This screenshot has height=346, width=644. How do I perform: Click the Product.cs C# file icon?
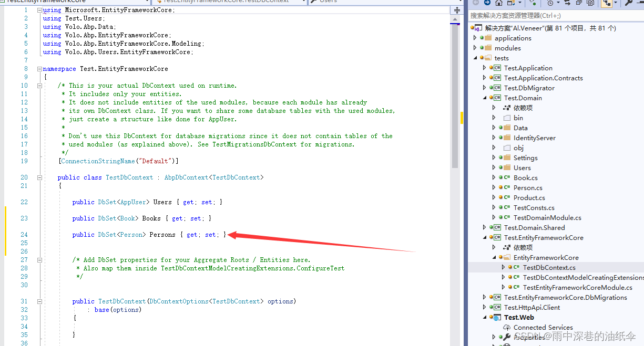(x=507, y=197)
